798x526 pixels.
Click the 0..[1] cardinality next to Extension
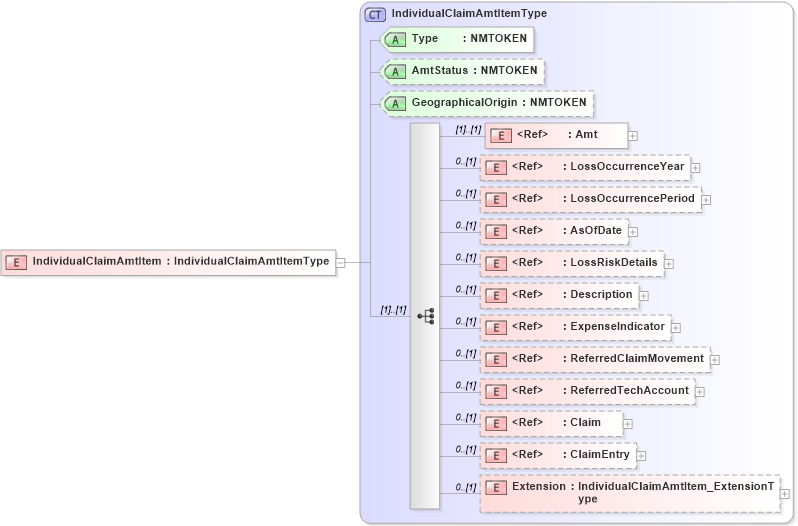(x=466, y=487)
